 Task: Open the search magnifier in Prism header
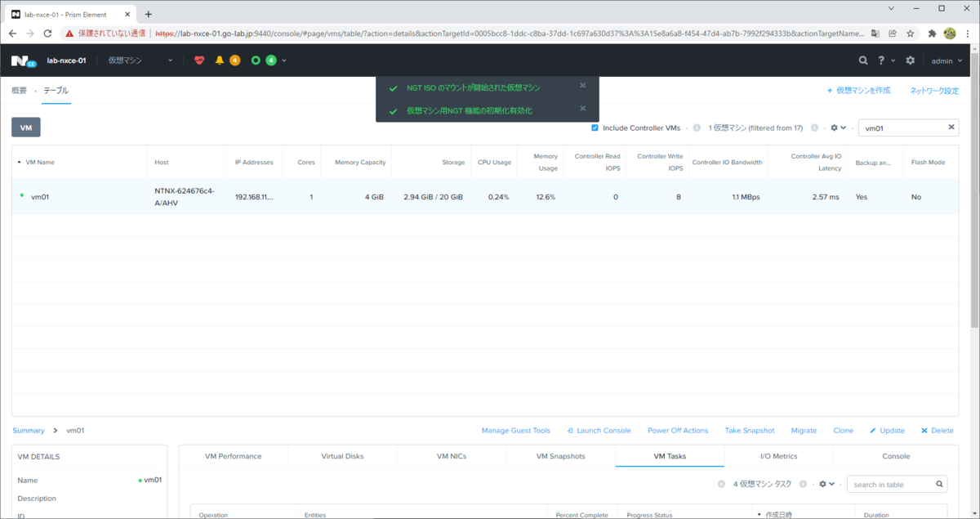pyautogui.click(x=863, y=60)
